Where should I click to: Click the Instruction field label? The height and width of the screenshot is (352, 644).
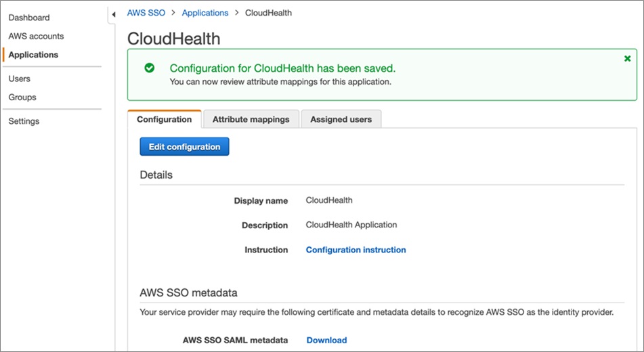[266, 250]
